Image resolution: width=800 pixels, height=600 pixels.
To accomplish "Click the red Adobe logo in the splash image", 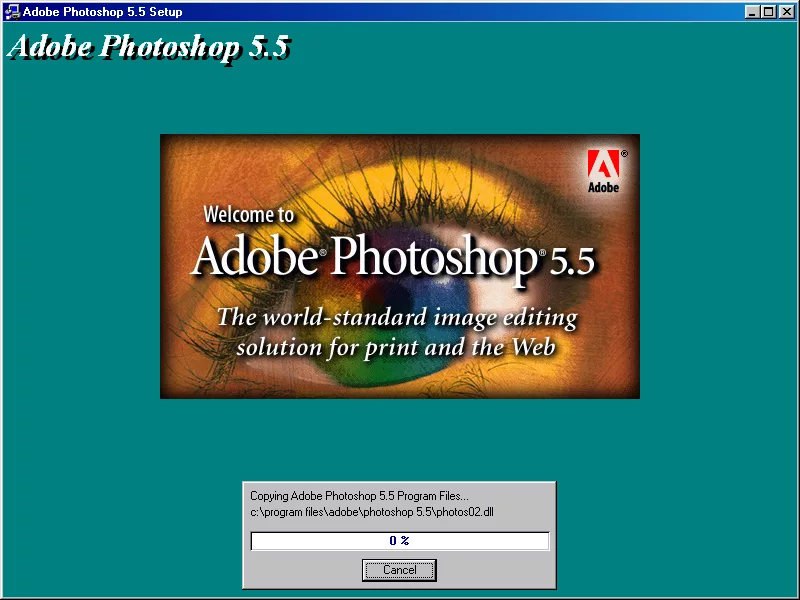I will (604, 171).
